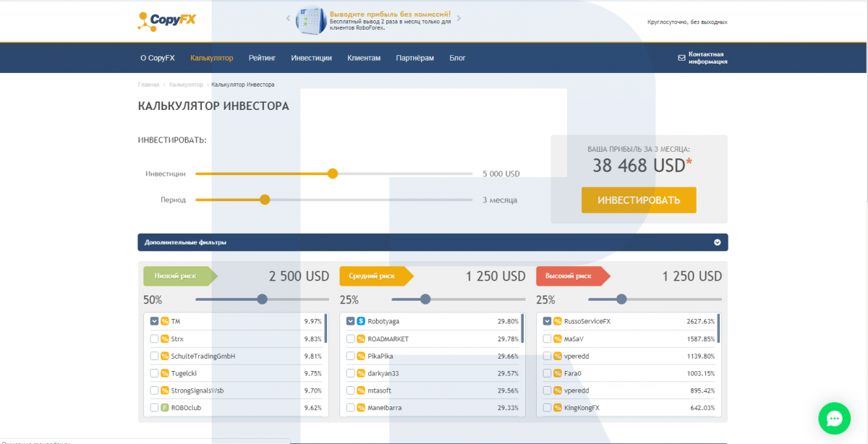Click the percent icon beside StrongSignalsWsb
The width and height of the screenshot is (868, 444).
point(165,390)
